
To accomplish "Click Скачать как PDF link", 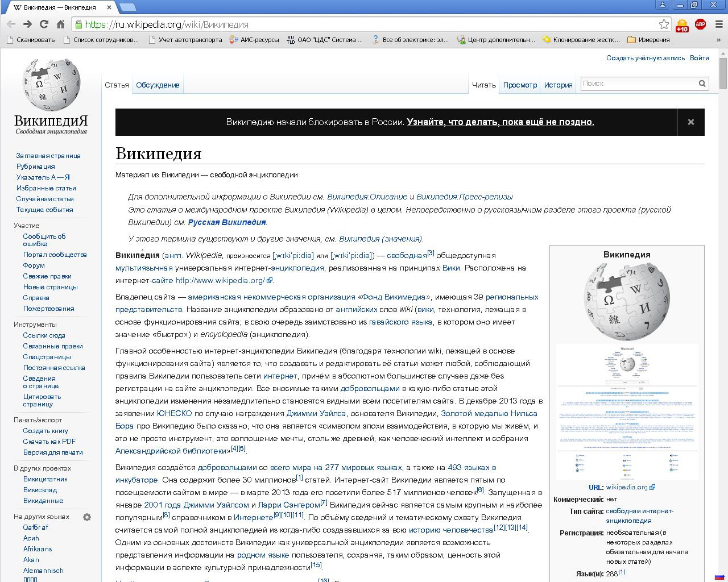I will coord(49,442).
